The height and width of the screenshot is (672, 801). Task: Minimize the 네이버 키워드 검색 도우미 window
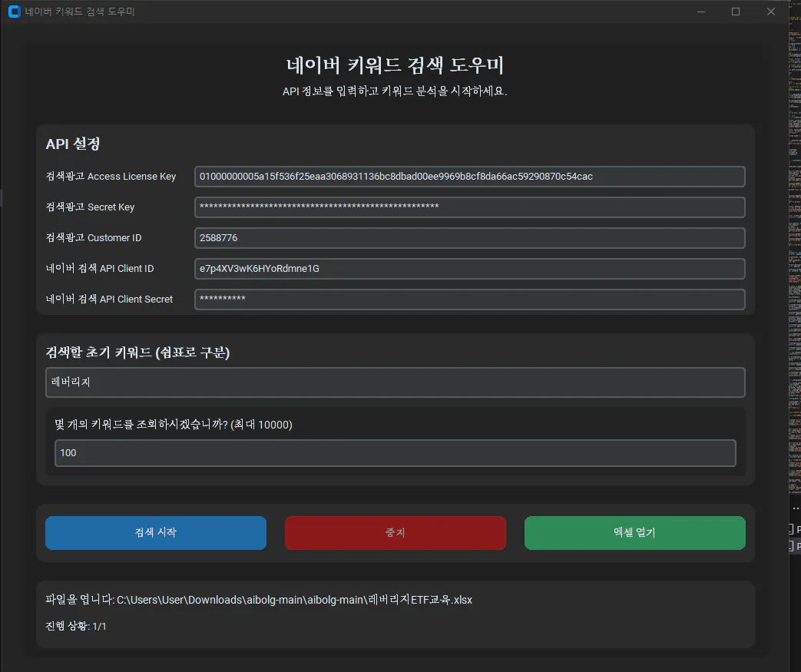(700, 11)
